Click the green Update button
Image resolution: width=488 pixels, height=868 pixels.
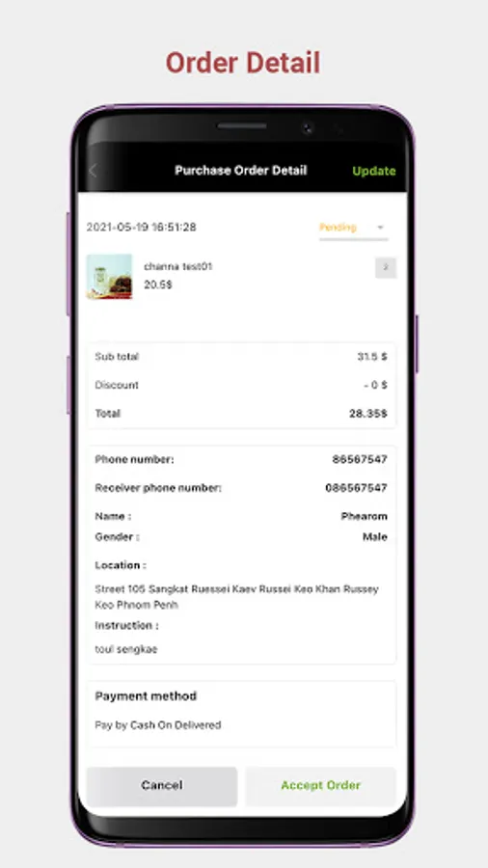[374, 171]
